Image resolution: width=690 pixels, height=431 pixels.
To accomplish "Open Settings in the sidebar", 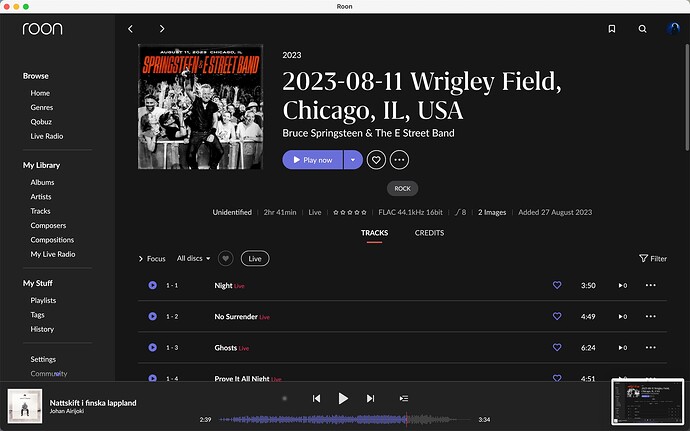I will (43, 359).
